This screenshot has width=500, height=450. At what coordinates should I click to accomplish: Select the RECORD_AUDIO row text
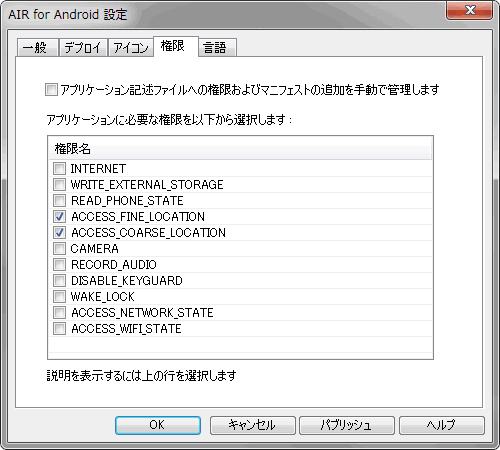pos(114,265)
